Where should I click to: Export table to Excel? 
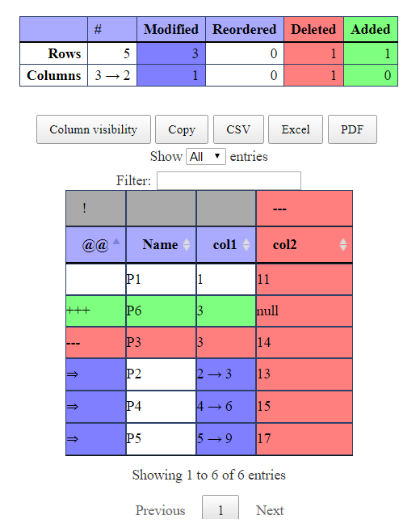[296, 129]
